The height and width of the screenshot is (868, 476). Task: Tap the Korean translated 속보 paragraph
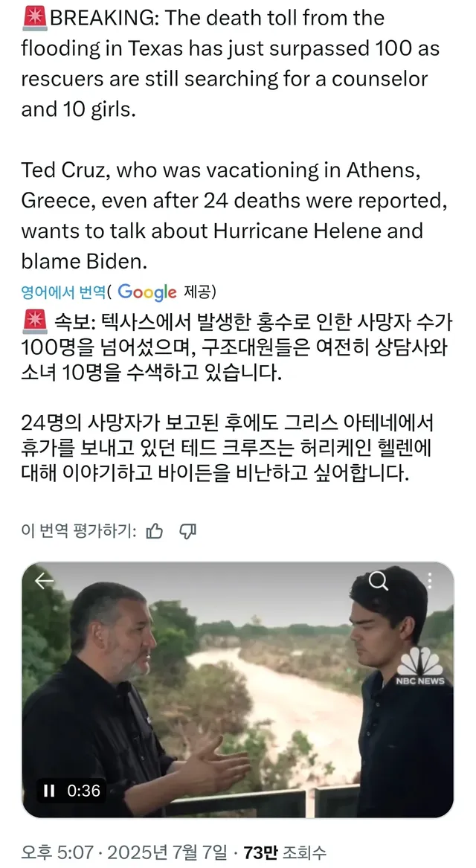pos(238,347)
